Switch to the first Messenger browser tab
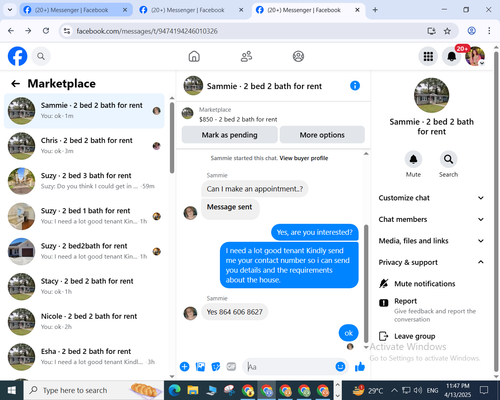 (x=76, y=10)
